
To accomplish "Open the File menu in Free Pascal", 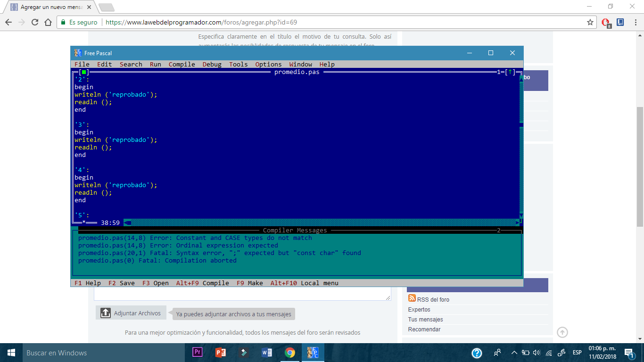I will (x=82, y=65).
